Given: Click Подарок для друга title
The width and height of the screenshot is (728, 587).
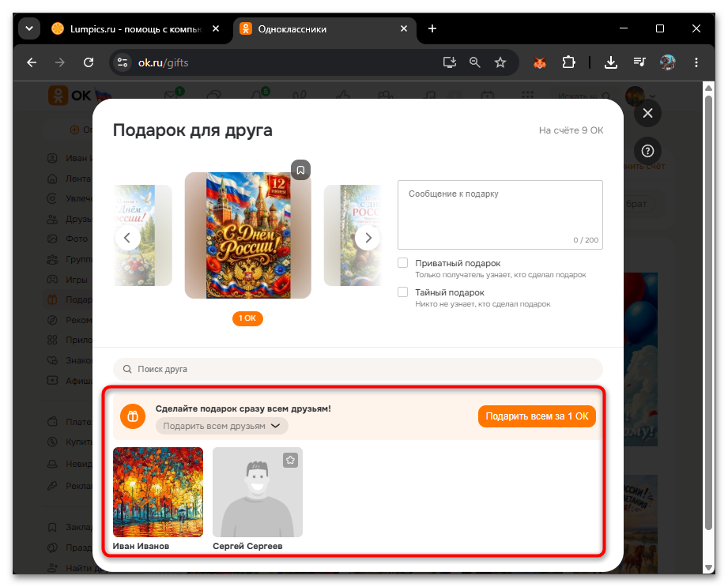Looking at the screenshot, I should 193,130.
